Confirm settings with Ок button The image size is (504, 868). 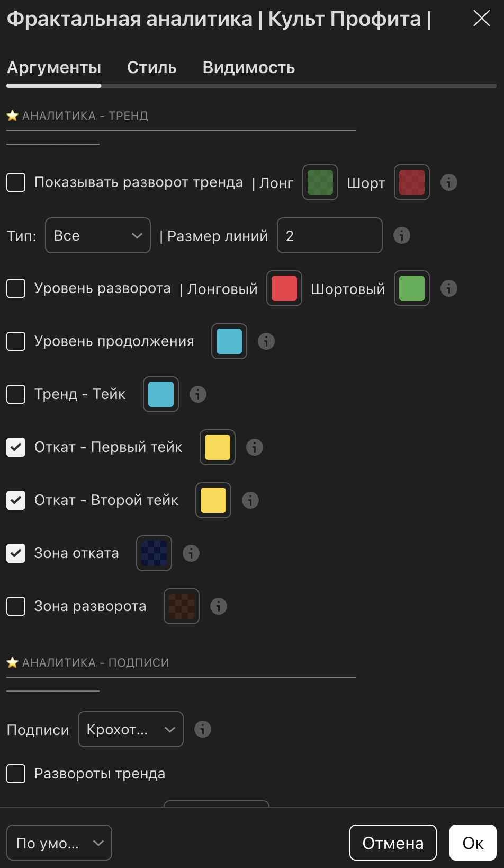pos(473,843)
